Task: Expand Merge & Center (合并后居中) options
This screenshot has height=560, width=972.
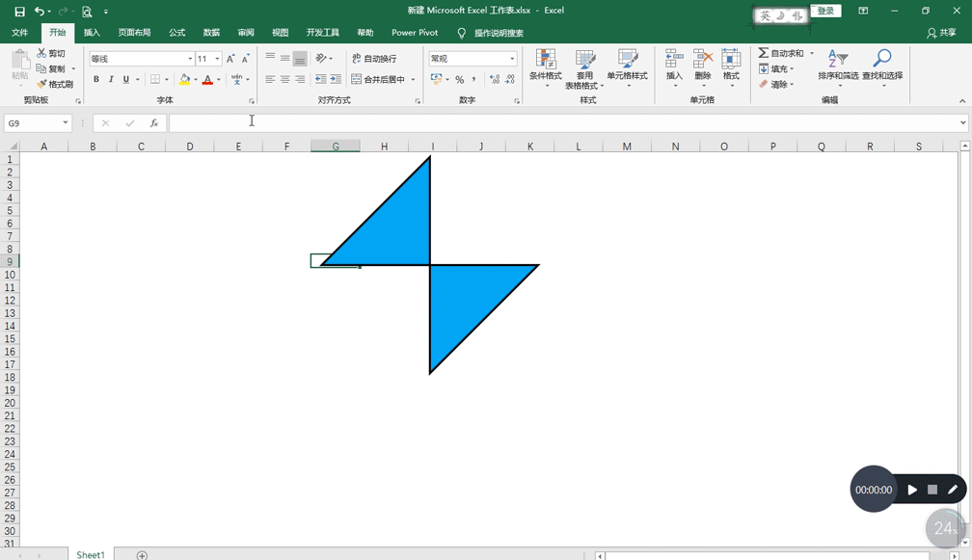Action: pyautogui.click(x=413, y=79)
